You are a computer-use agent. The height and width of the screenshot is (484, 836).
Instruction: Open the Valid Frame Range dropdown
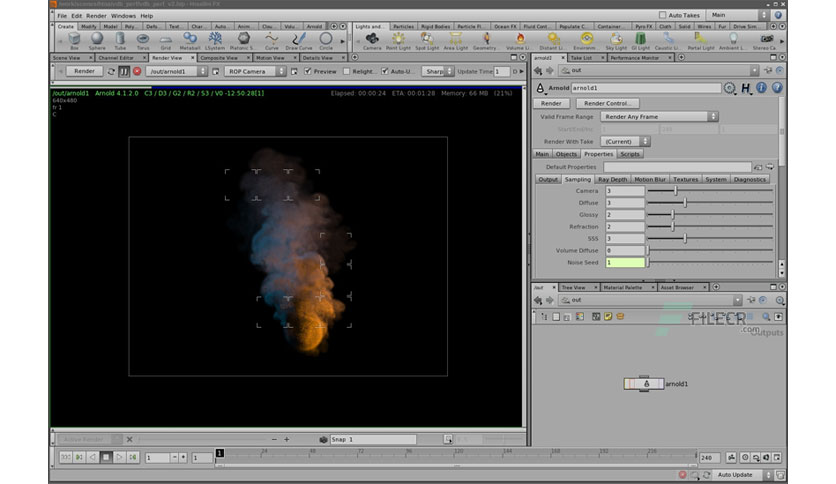pyautogui.click(x=660, y=116)
